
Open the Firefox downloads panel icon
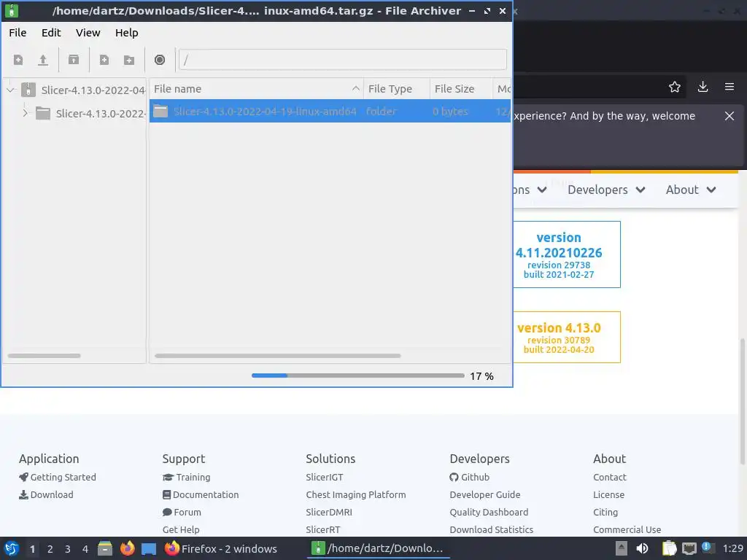coord(703,87)
